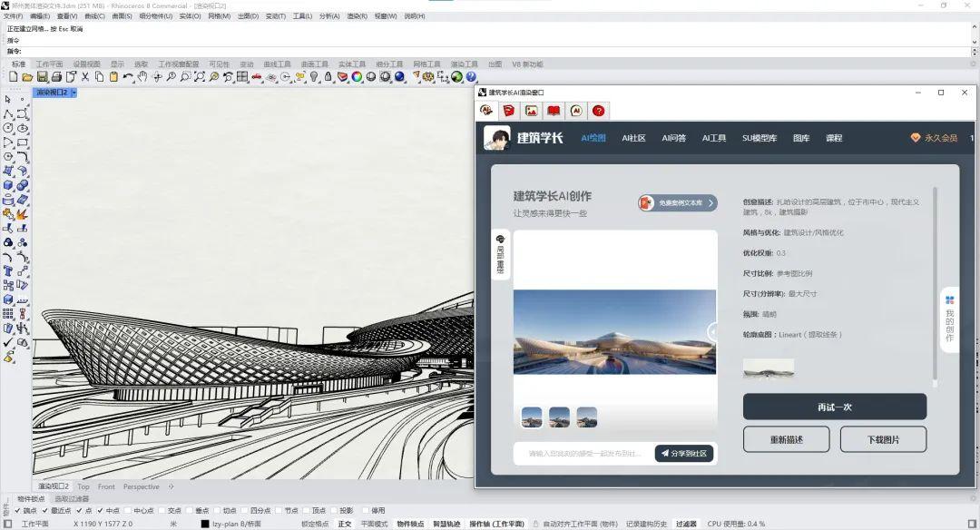Toggle the 端点 osnap checkbox

(x=17, y=511)
